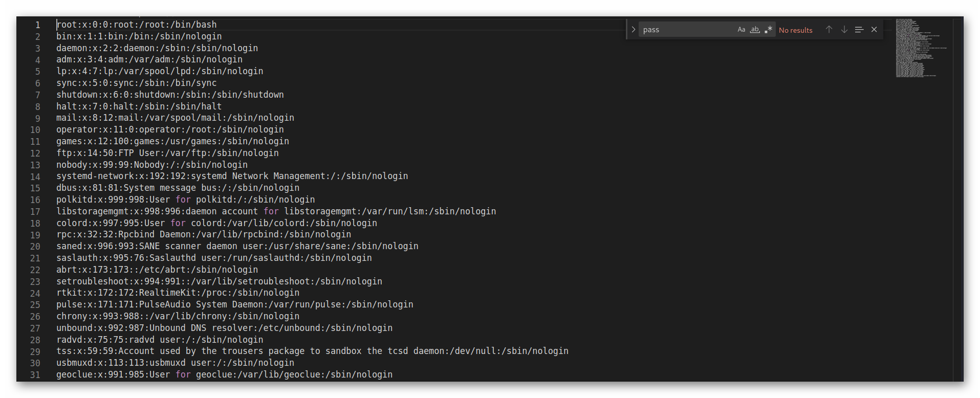Click the libstoragemgmt line

[x=276, y=211]
